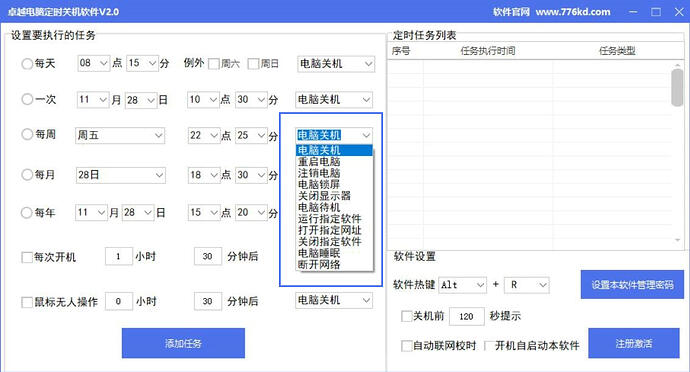Maximize the application window
690x372 pixels.
656,12
